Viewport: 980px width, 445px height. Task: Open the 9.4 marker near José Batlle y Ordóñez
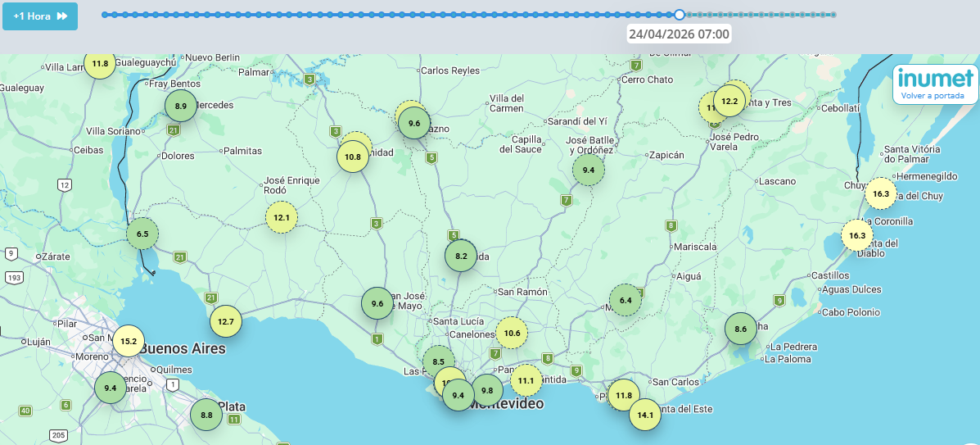[589, 170]
